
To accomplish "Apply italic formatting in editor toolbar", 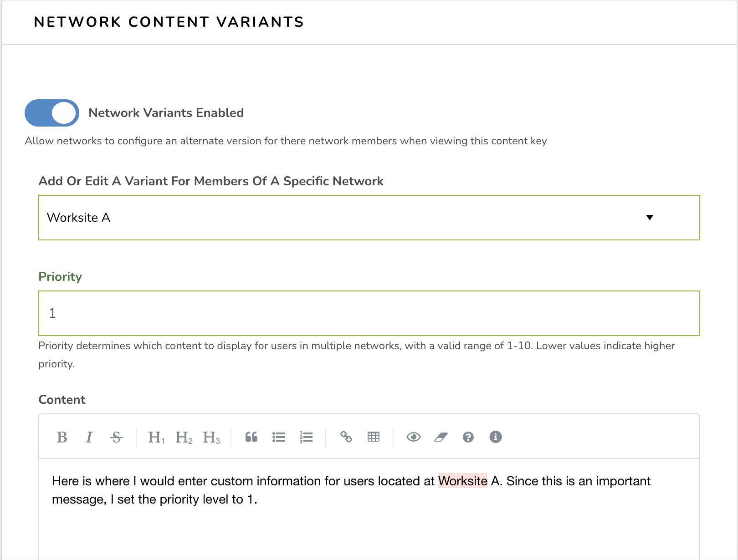I will pos(89,437).
